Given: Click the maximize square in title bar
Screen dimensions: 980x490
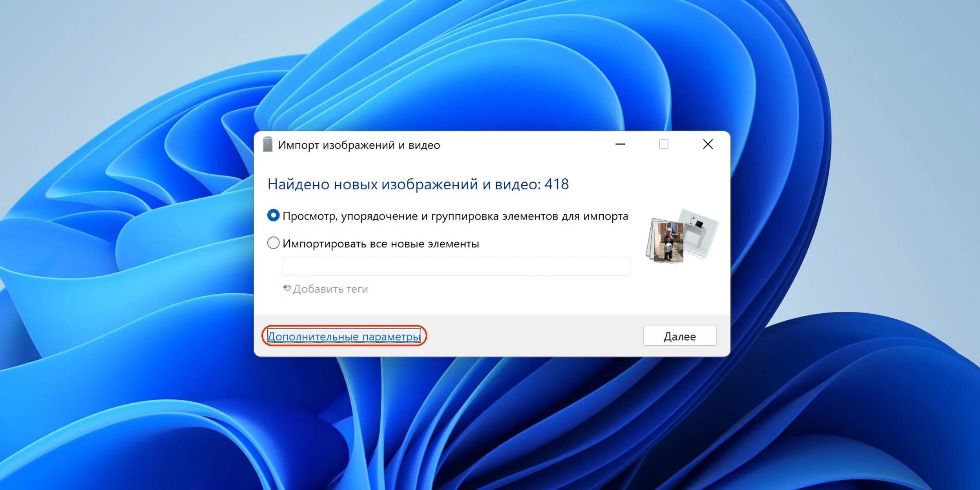Looking at the screenshot, I should click(x=664, y=144).
